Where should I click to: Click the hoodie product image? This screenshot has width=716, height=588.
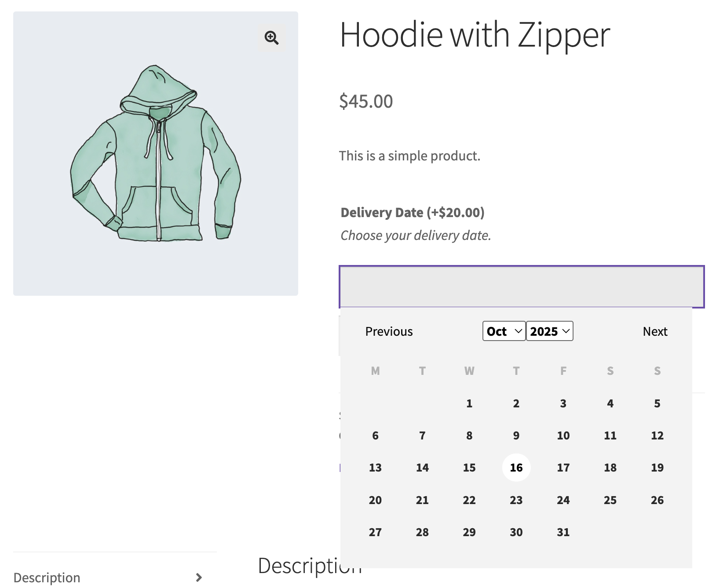(156, 154)
